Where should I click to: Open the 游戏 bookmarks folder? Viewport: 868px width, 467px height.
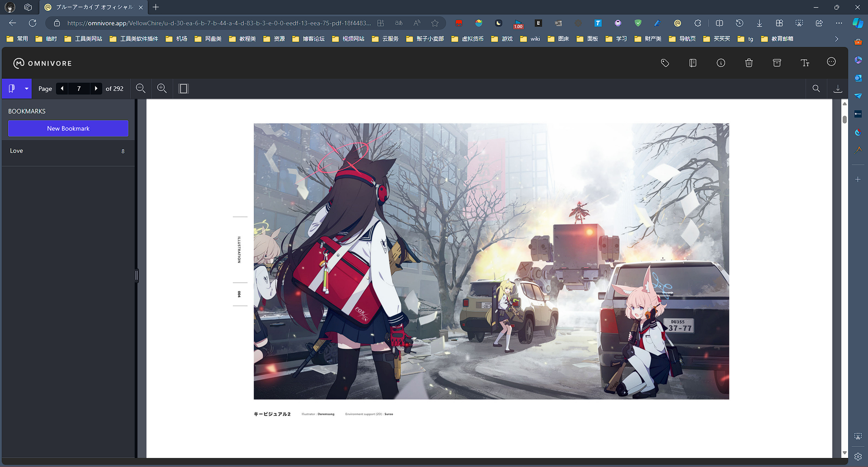[502, 39]
